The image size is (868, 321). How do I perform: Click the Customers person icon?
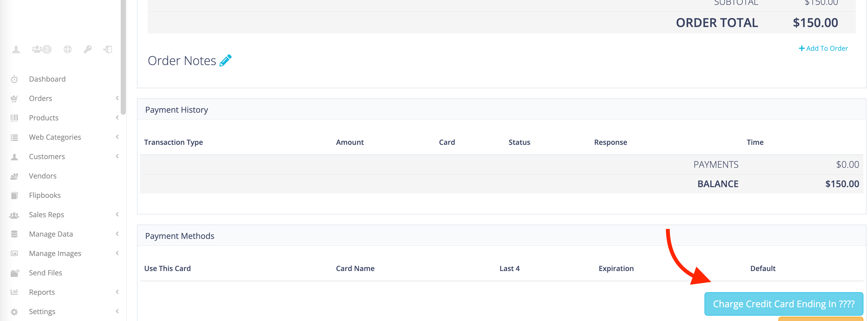(14, 157)
